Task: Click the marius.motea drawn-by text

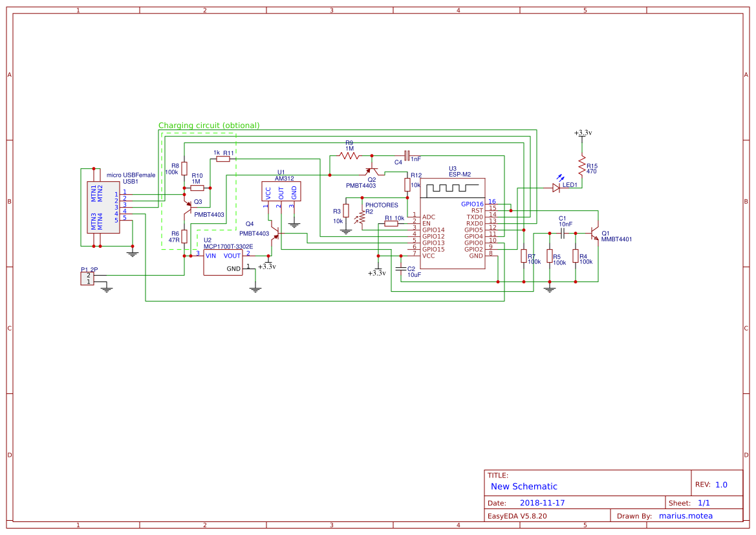Action: click(x=686, y=516)
